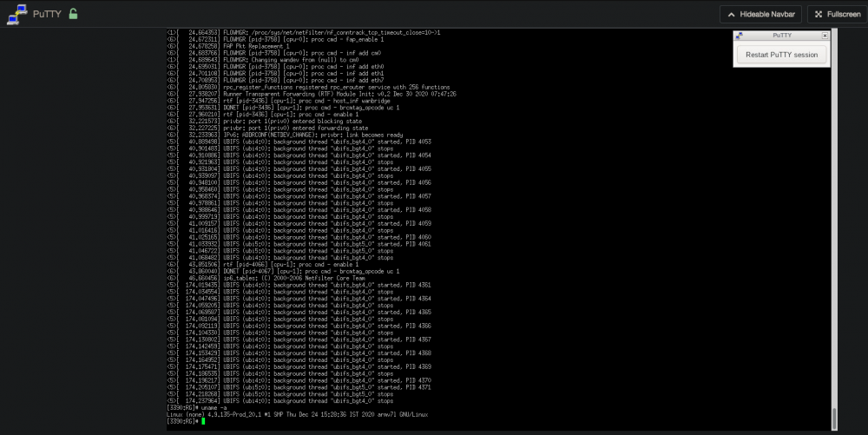
Task: Click the 'inf add eth0' log line
Action: pos(275,67)
